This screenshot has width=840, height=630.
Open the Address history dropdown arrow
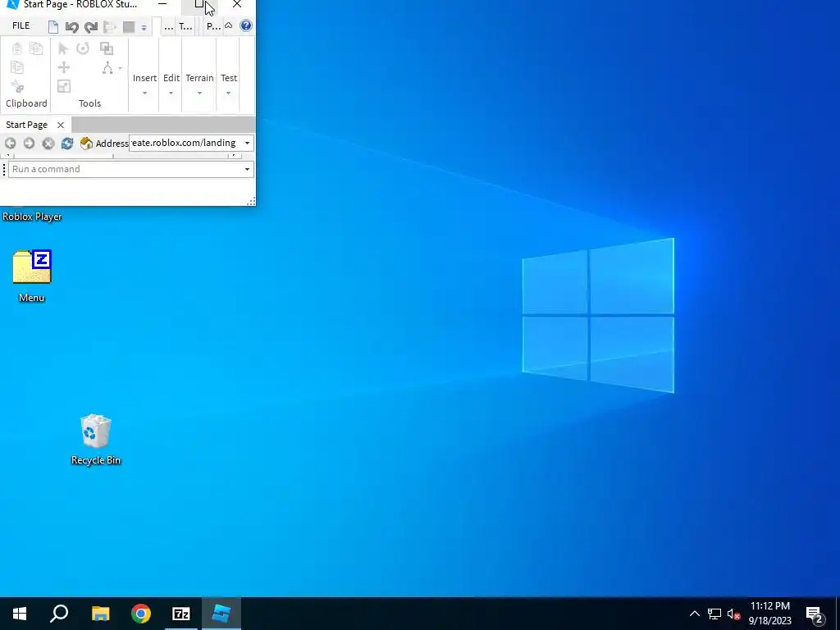click(x=247, y=143)
